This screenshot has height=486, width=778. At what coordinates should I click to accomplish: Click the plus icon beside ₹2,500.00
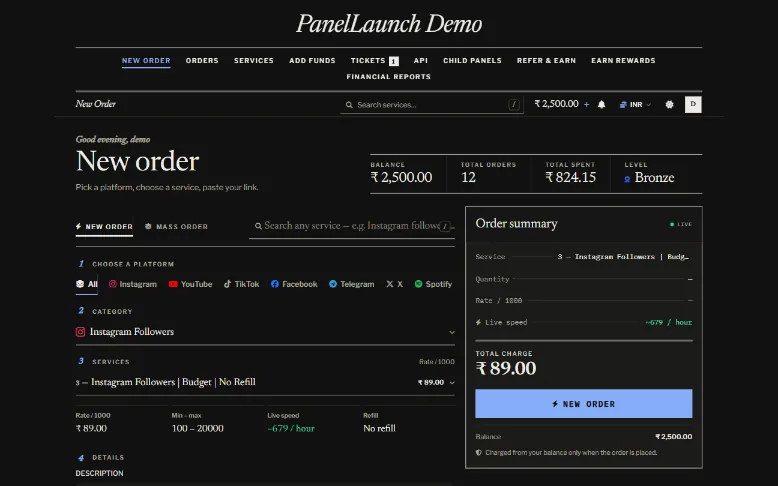pyautogui.click(x=586, y=104)
